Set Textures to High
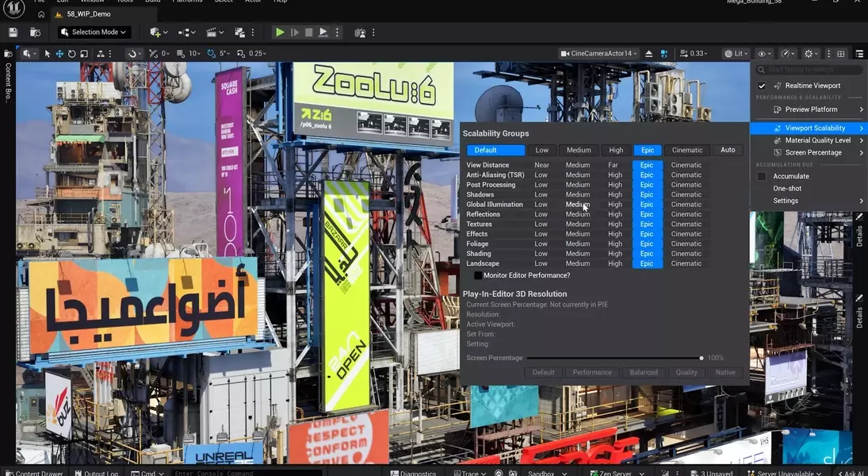Viewport: 868px width, 476px height. tap(614, 225)
